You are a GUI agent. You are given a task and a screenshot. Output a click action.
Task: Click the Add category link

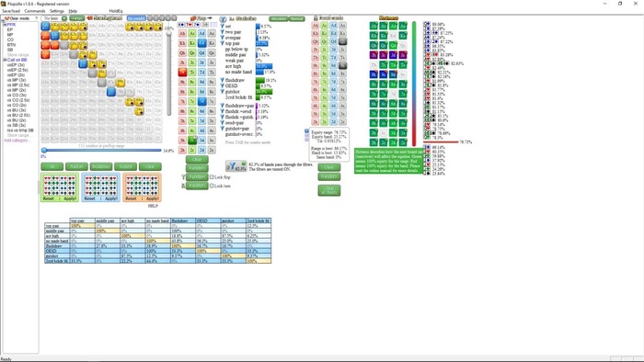[x=17, y=141]
